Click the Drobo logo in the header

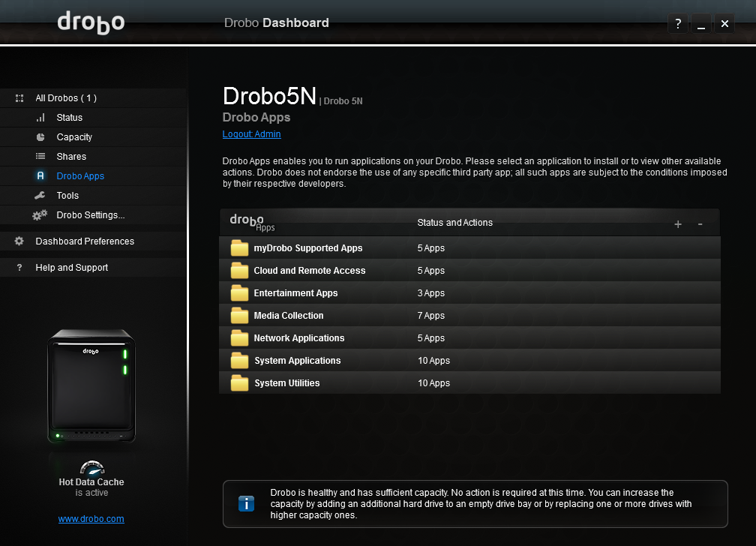coord(91,22)
